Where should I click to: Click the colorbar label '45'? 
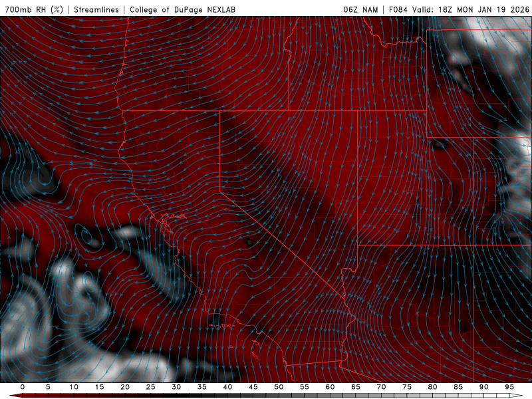253,387
